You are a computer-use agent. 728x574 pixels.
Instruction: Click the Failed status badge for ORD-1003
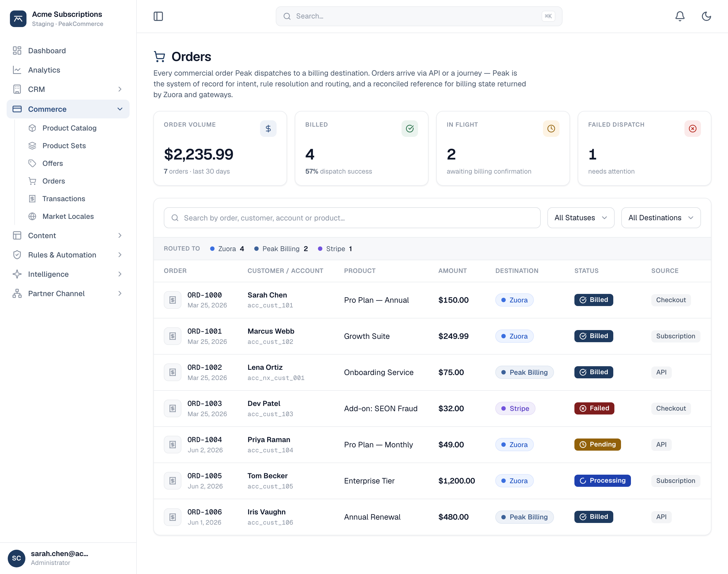pos(594,408)
